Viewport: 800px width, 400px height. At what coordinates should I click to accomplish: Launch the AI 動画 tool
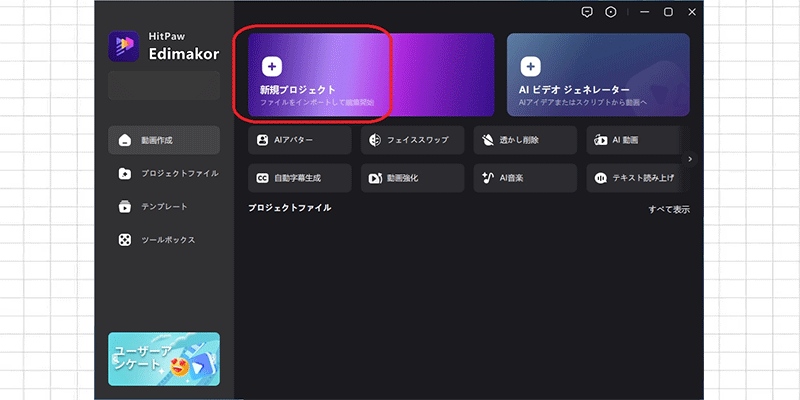[638, 140]
